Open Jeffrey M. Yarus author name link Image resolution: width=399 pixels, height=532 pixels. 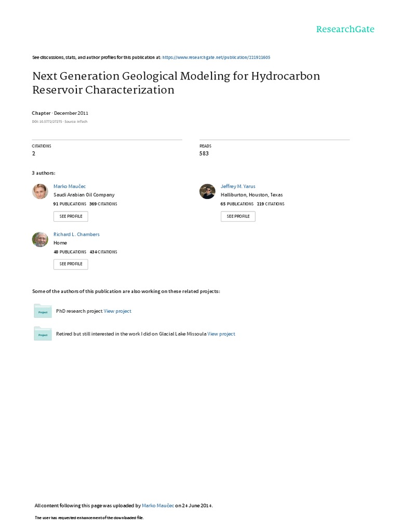pyautogui.click(x=238, y=187)
